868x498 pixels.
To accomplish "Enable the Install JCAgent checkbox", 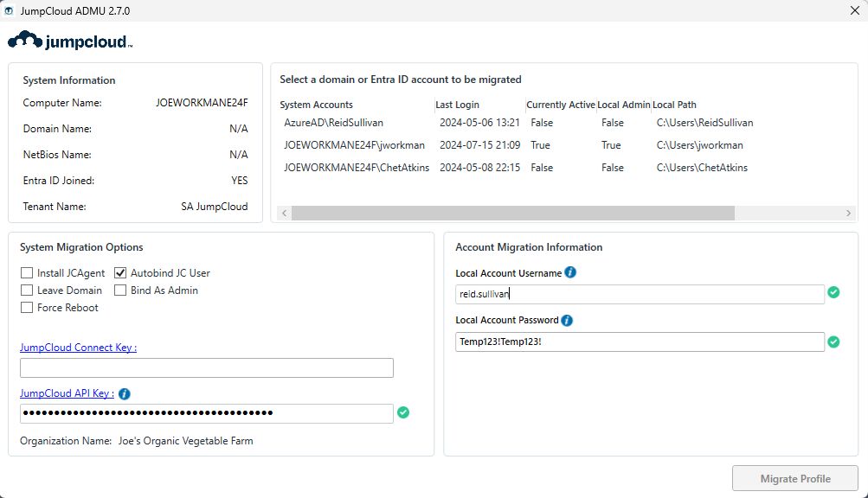I will coord(27,273).
